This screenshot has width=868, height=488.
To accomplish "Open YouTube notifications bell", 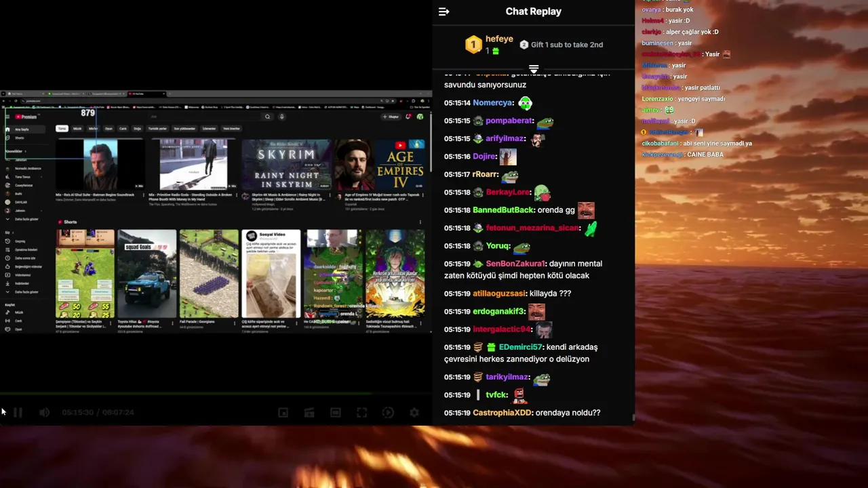I will [x=408, y=117].
